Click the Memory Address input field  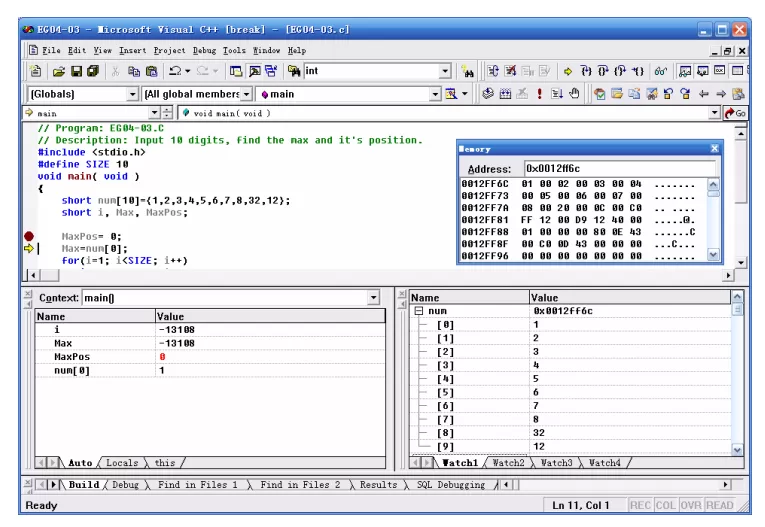pos(620,168)
